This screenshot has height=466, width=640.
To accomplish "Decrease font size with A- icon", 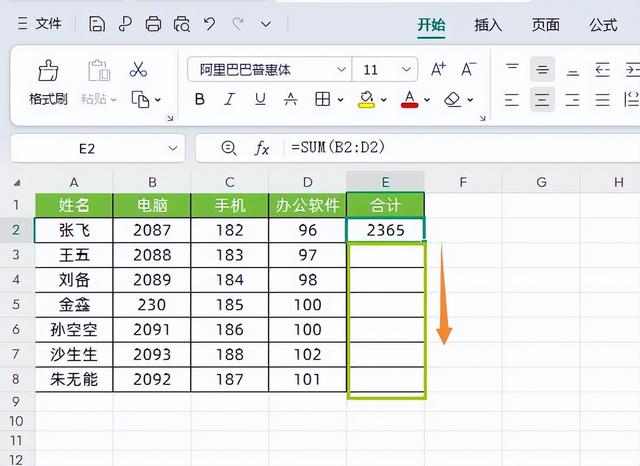I will point(469,69).
